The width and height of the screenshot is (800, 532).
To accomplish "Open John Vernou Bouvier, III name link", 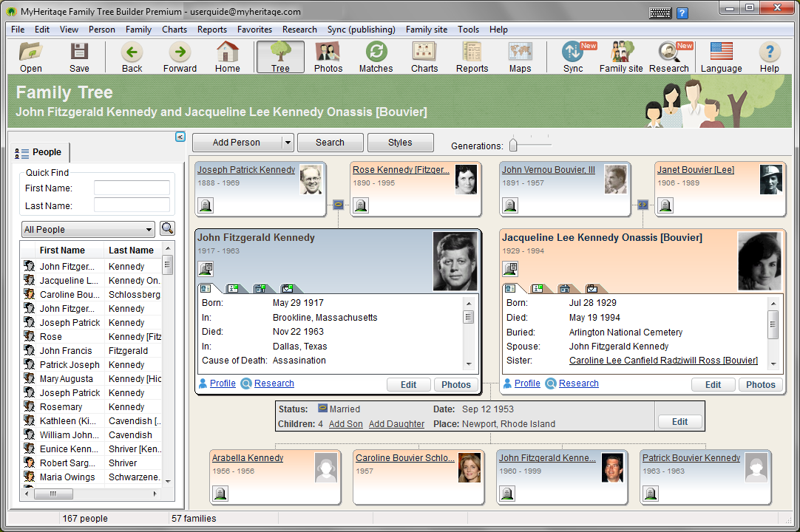I will pyautogui.click(x=548, y=170).
